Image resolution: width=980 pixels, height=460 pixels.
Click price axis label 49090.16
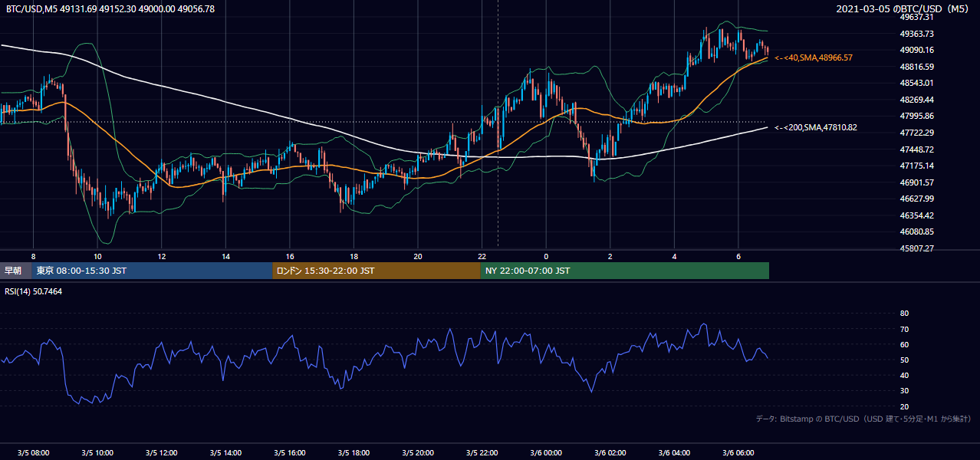(916, 50)
